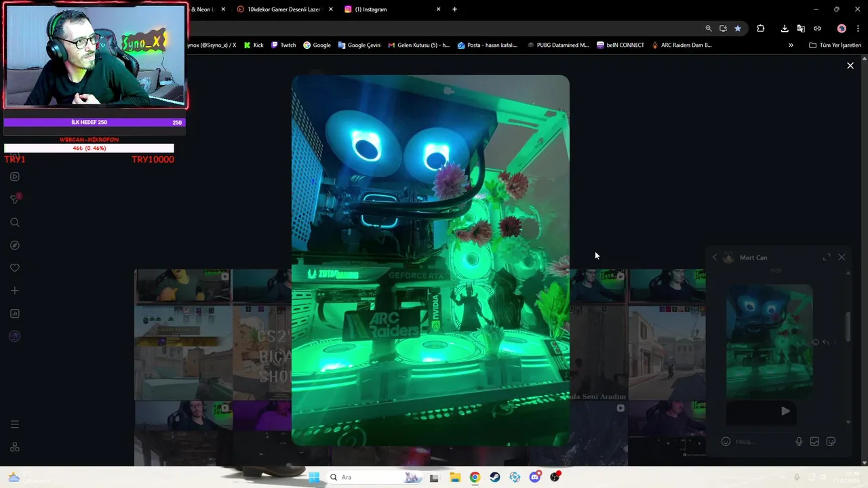
Task: Expand hidden bookmarks chevron
Action: (791, 45)
